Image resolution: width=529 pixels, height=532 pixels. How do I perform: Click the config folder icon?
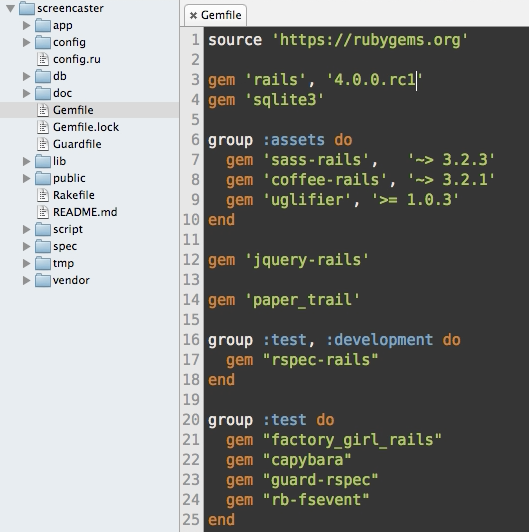pos(43,42)
